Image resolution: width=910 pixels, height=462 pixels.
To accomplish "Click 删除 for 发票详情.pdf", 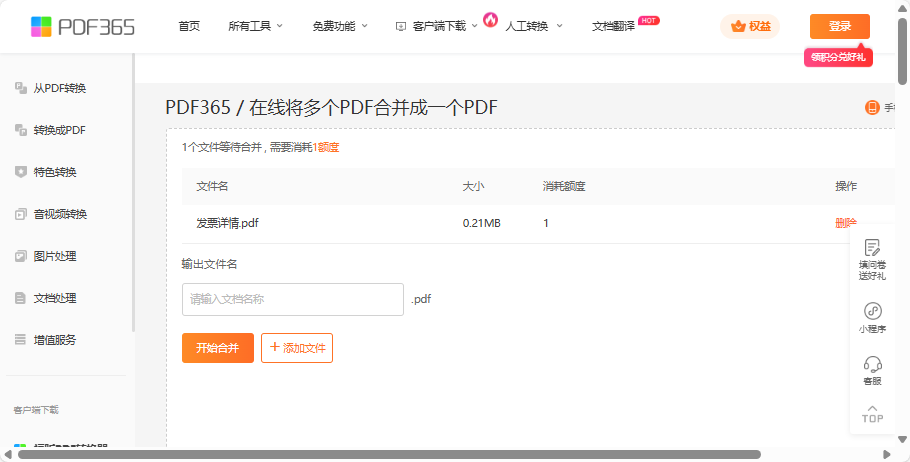I will point(846,223).
